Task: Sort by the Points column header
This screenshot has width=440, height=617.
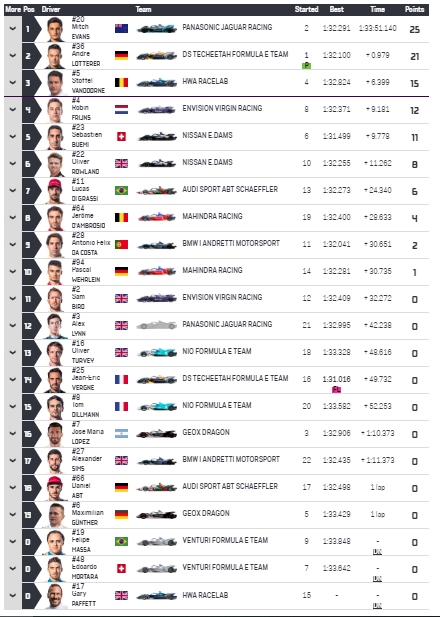Action: click(414, 9)
